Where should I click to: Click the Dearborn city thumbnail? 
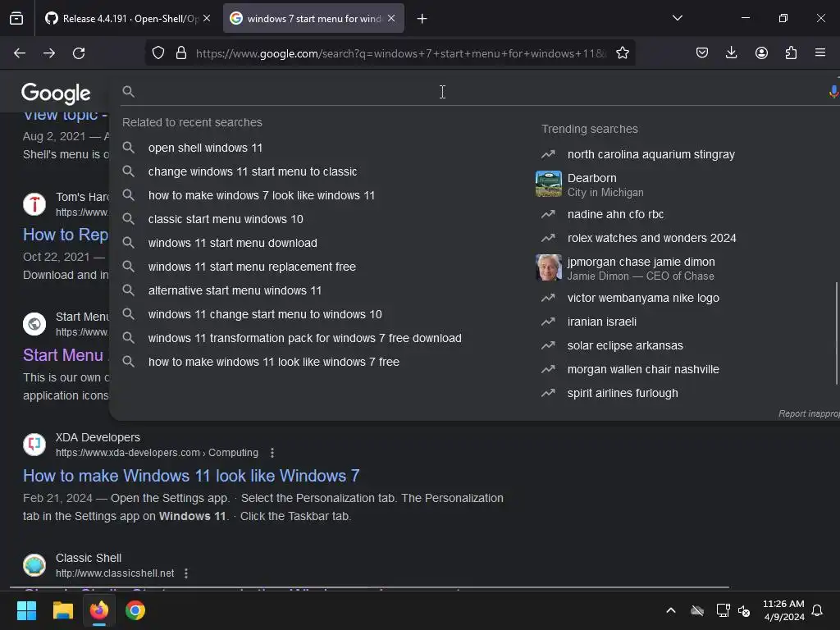point(549,184)
